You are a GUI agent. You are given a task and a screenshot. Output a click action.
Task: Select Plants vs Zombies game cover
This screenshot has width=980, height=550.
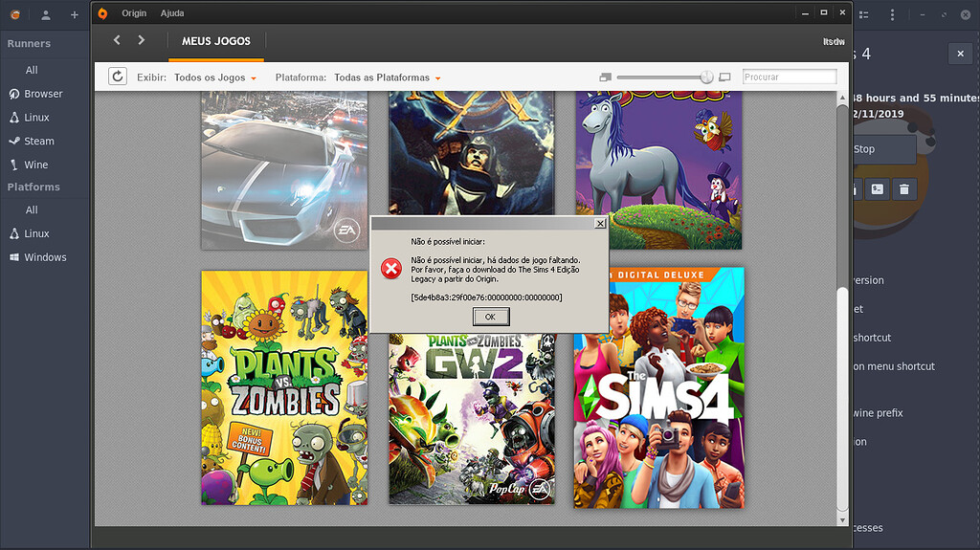(x=284, y=387)
